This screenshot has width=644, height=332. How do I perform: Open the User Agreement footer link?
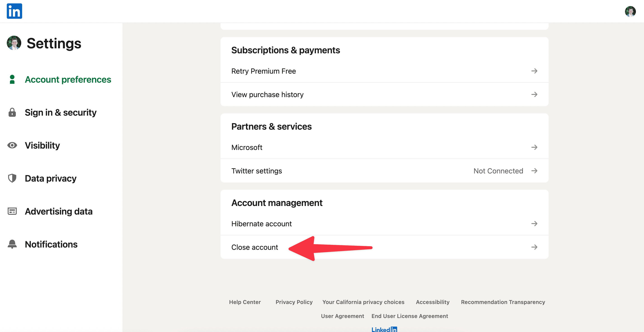pos(342,316)
